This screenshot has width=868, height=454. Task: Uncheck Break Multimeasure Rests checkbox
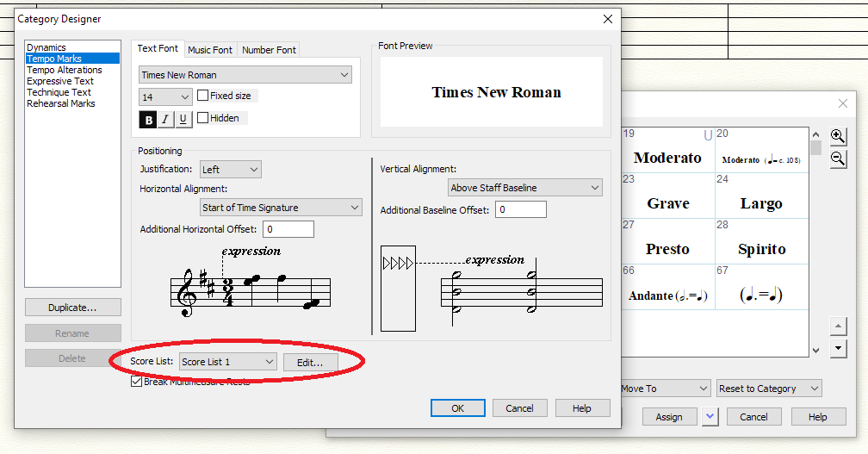tap(136, 382)
